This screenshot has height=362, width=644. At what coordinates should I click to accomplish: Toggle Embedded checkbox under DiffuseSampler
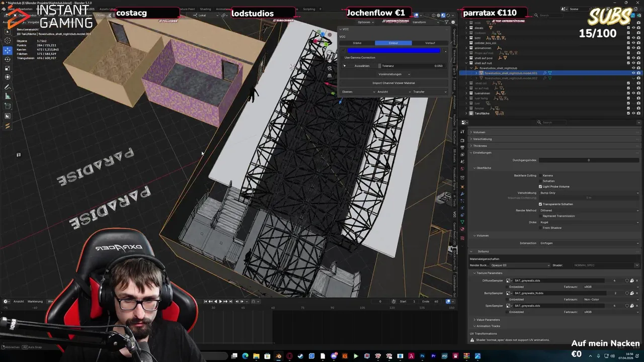click(x=507, y=287)
